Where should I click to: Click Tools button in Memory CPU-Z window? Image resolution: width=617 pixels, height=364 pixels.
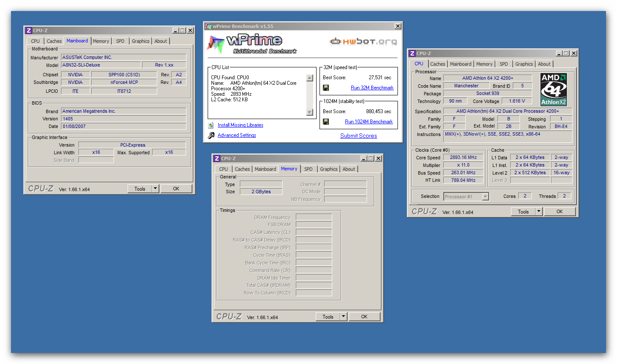pos(328,317)
